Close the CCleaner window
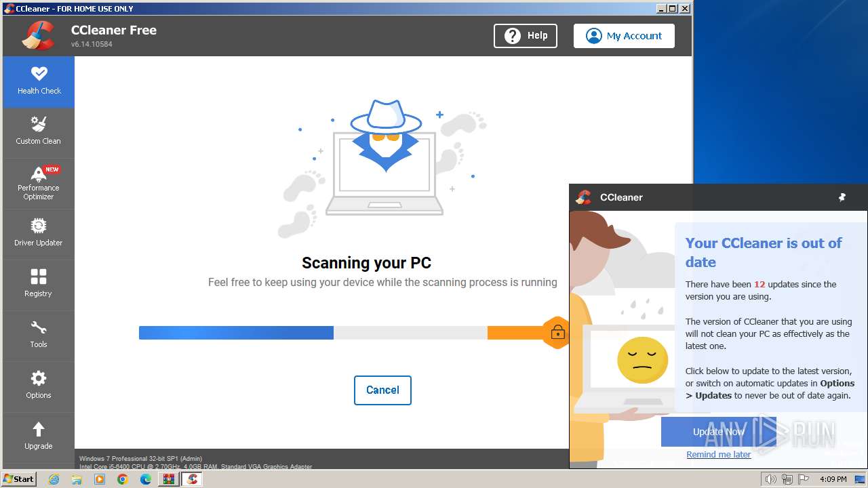868x488 pixels. (x=685, y=8)
